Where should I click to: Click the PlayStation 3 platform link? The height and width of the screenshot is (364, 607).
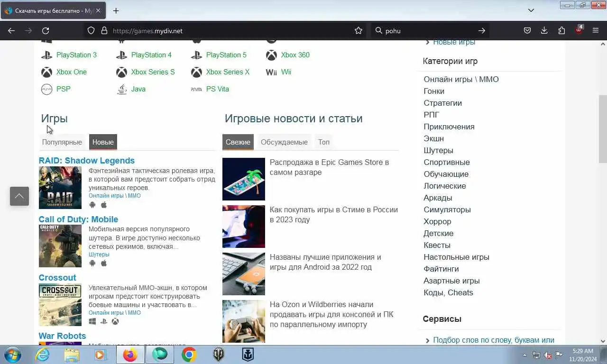click(76, 55)
